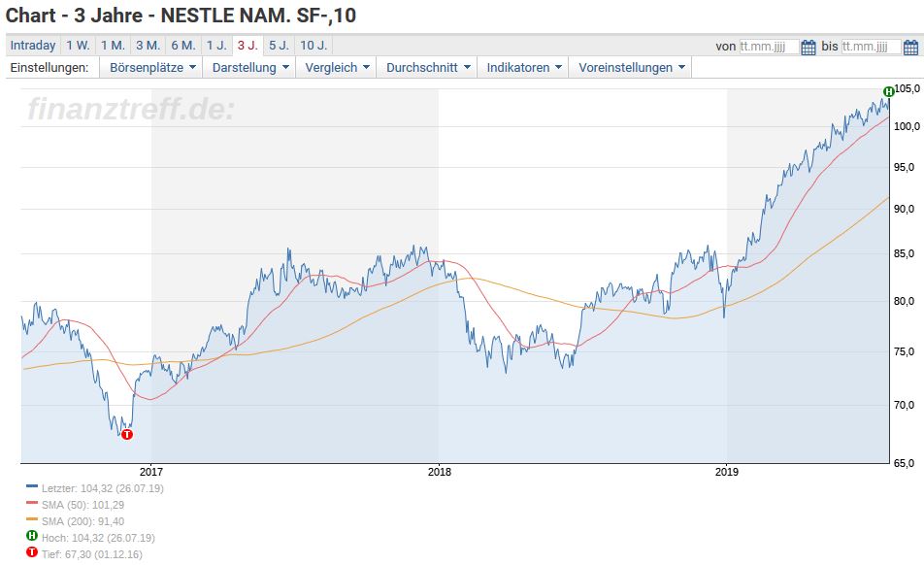Click the 75,0 y-axis label
Viewport: 924px width, 565px height.
point(905,351)
